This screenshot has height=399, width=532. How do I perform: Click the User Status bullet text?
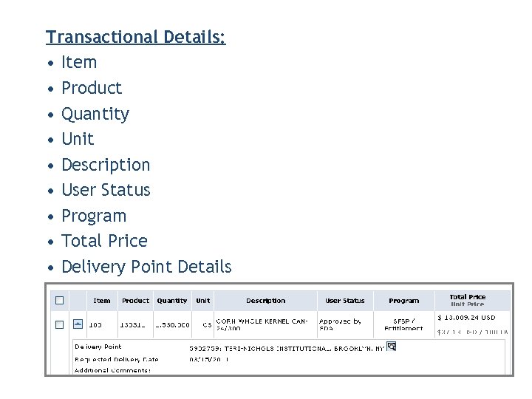coord(106,190)
